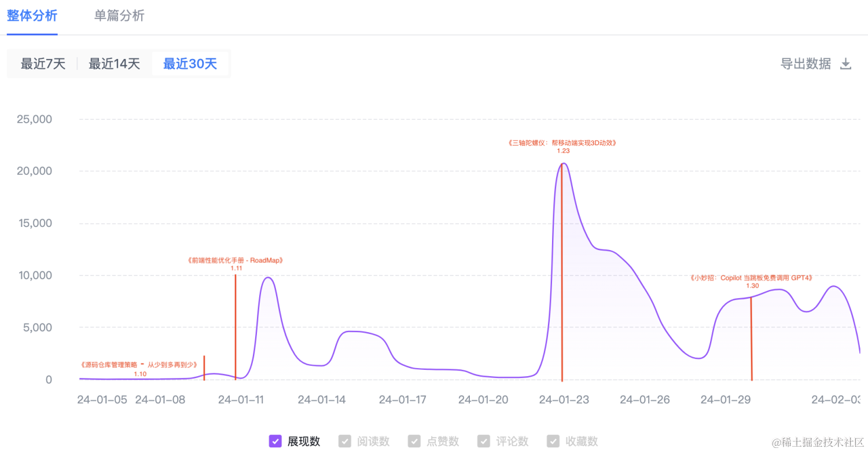This screenshot has height=452, width=868.
Task: Enable the 点赞数 legend checkbox
Action: pos(414,441)
